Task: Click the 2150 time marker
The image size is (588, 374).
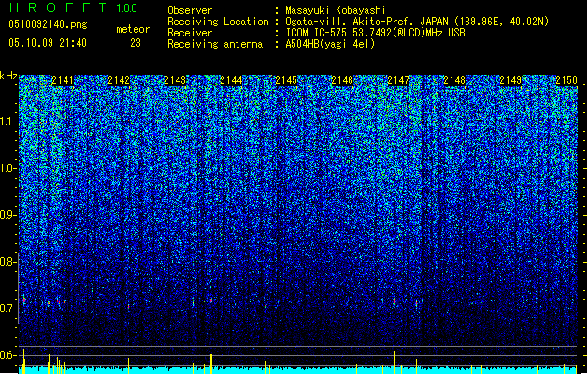Action: (x=566, y=80)
